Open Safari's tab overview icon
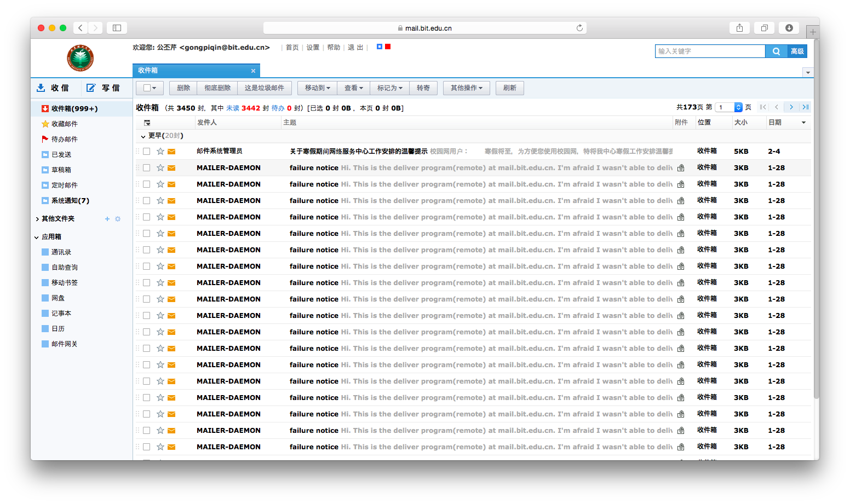The width and height of the screenshot is (850, 504). [x=764, y=28]
